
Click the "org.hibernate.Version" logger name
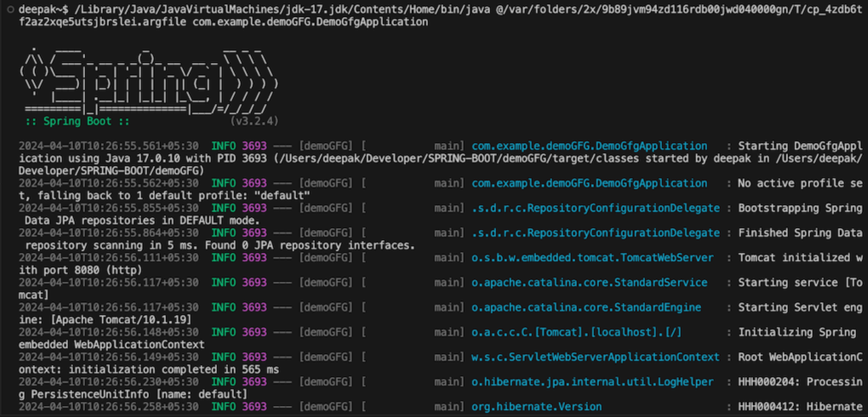[536, 407]
